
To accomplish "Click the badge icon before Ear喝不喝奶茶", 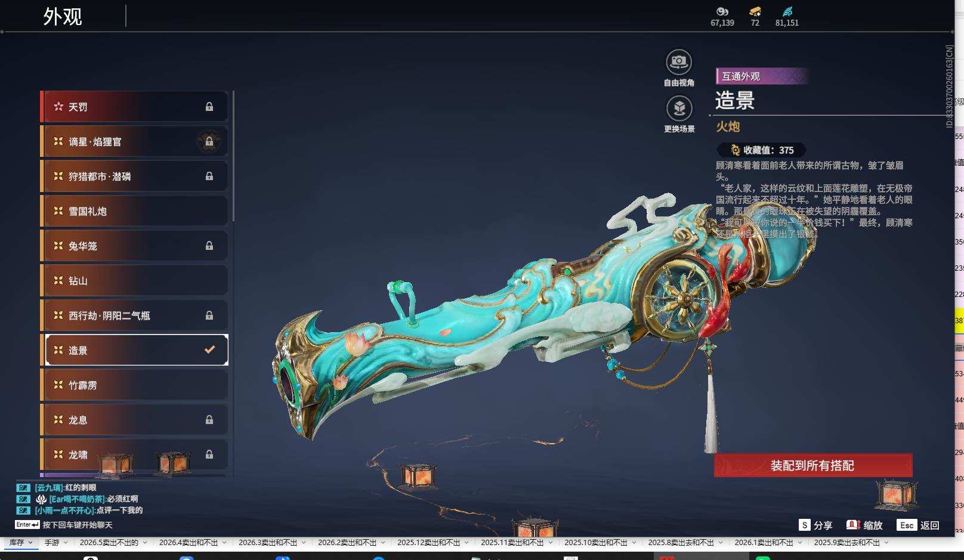I will tap(41, 499).
